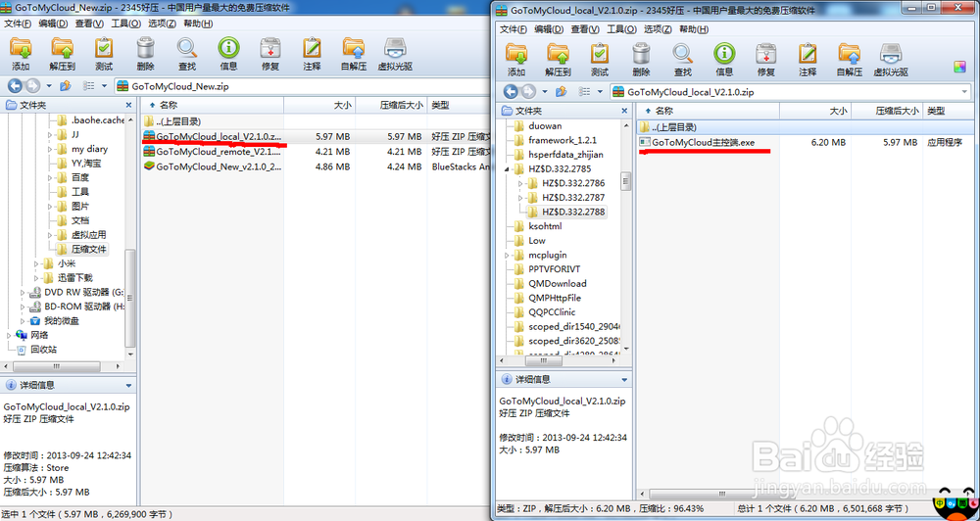980x521 pixels.
Task: Click view mode icon in GoToMyCloud_New window
Action: (x=89, y=86)
